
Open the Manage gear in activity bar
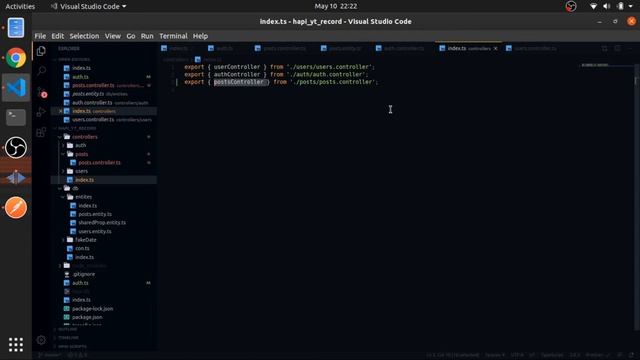41,340
